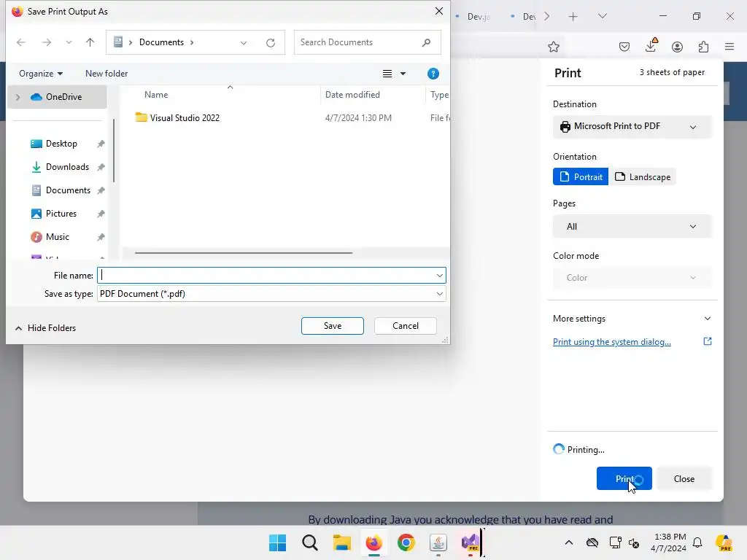The width and height of the screenshot is (747, 560).
Task: Create a New folder
Action: pos(107,74)
